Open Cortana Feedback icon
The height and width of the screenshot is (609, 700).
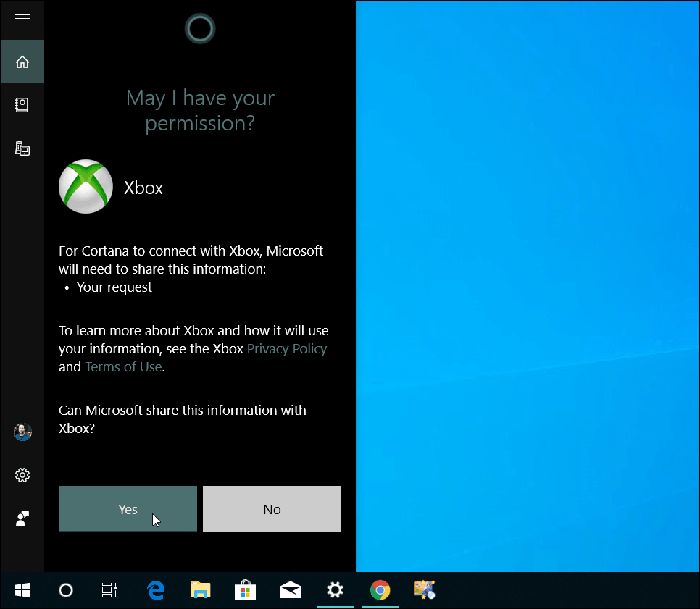[x=22, y=518]
